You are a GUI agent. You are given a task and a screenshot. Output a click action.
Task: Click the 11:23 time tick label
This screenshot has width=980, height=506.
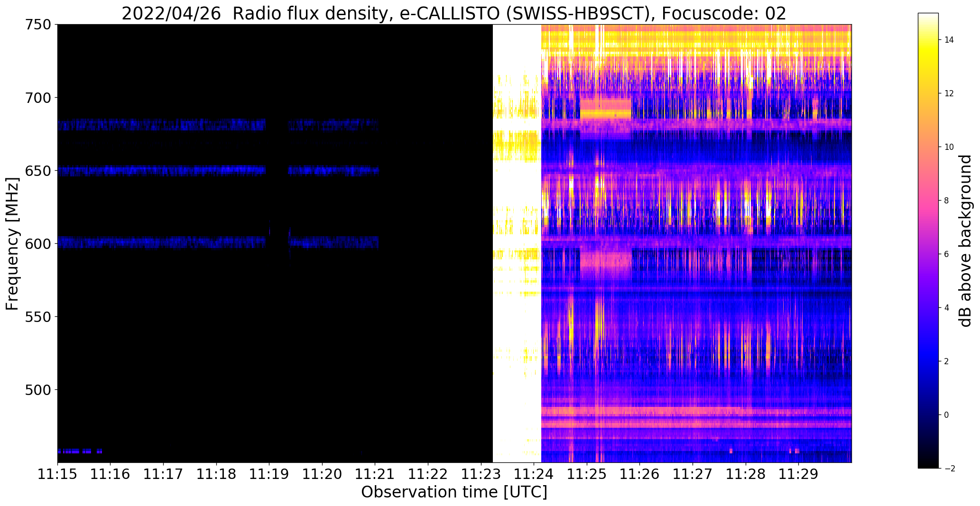point(481,474)
